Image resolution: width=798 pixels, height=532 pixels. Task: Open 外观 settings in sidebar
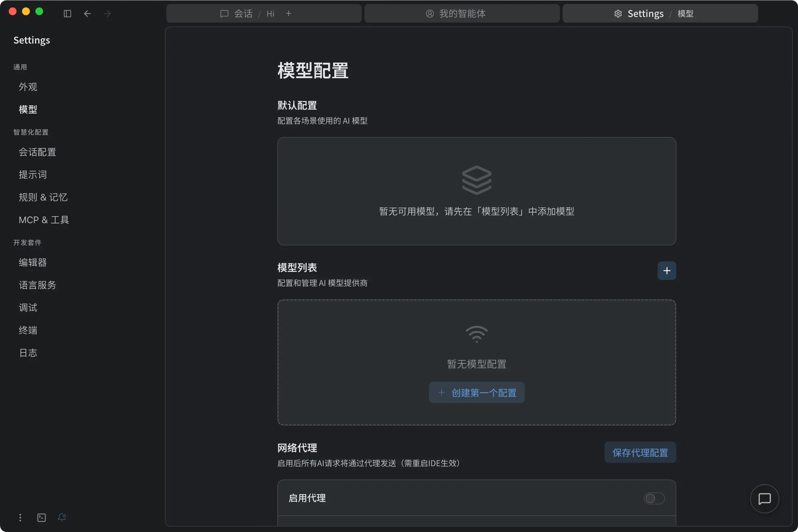click(x=28, y=87)
